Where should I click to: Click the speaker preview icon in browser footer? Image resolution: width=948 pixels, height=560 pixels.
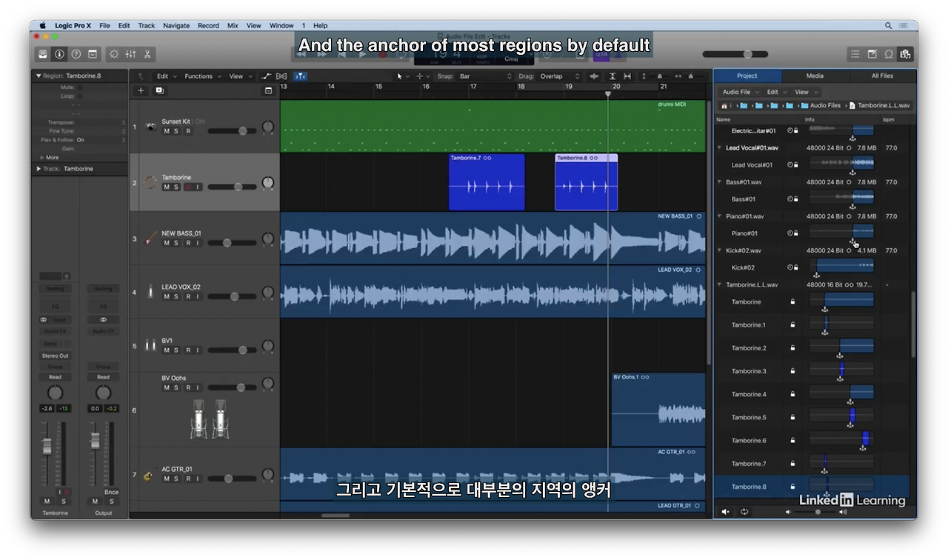(x=726, y=511)
